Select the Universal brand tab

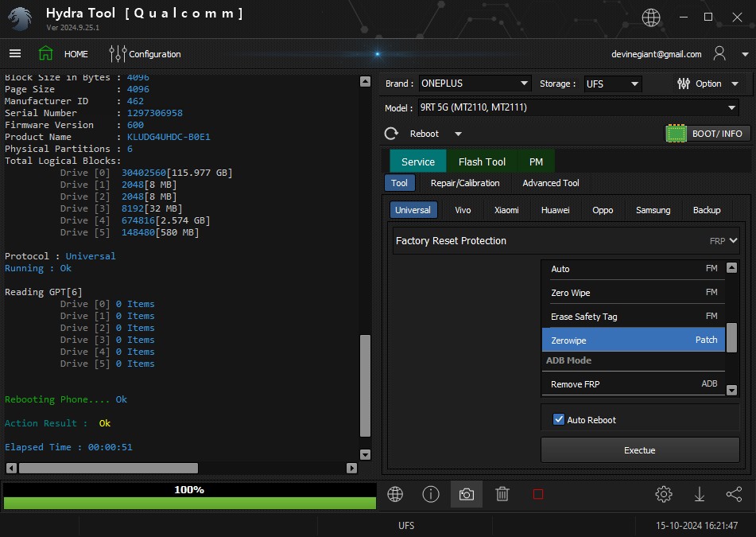coord(413,210)
